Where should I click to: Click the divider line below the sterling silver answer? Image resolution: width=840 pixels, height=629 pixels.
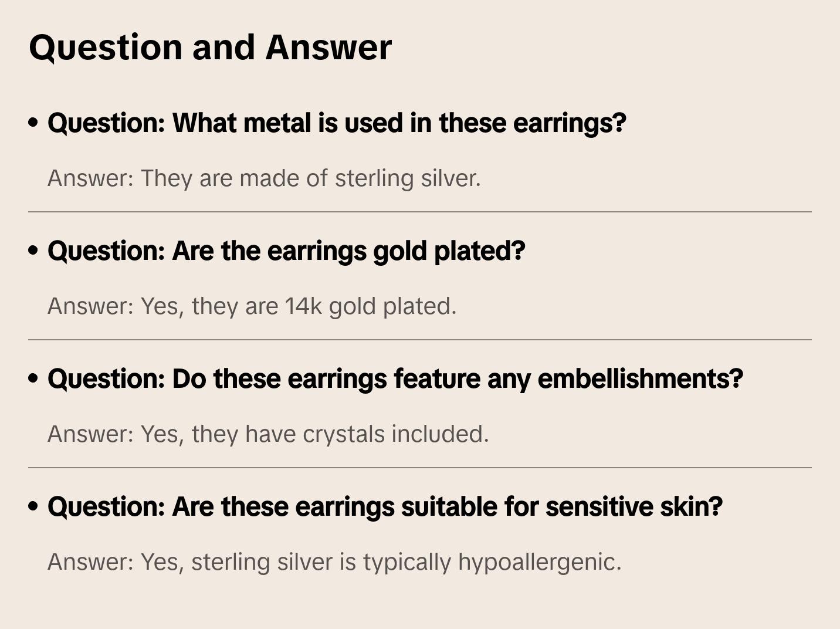pos(420,212)
